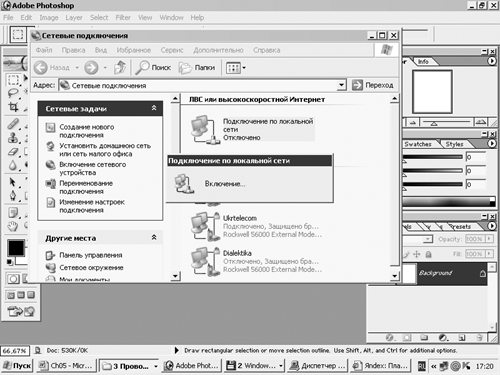Open the views dropdown button
Screen dimensions: 500x375
pos(236,68)
